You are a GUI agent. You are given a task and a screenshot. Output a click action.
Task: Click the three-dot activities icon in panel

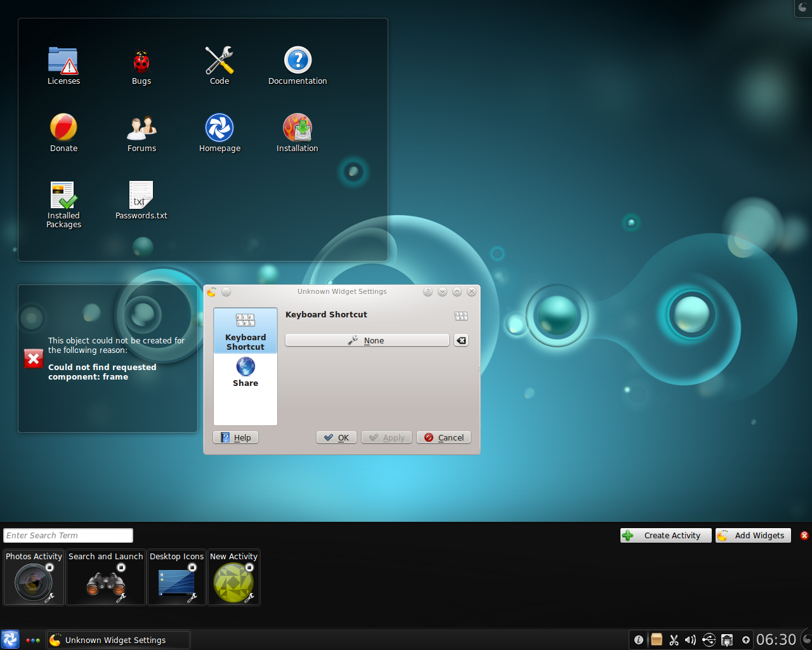point(33,640)
